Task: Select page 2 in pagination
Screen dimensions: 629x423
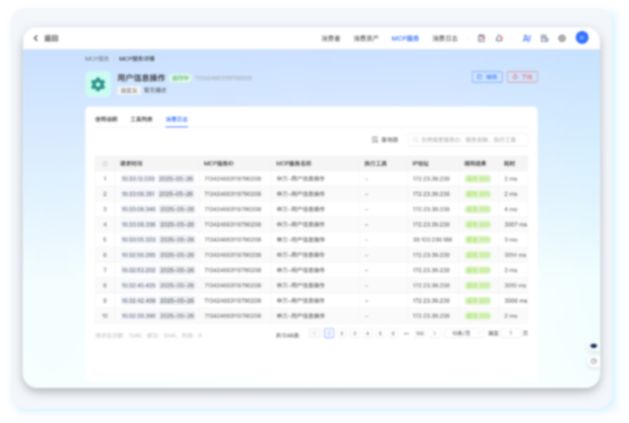Action: click(x=342, y=333)
